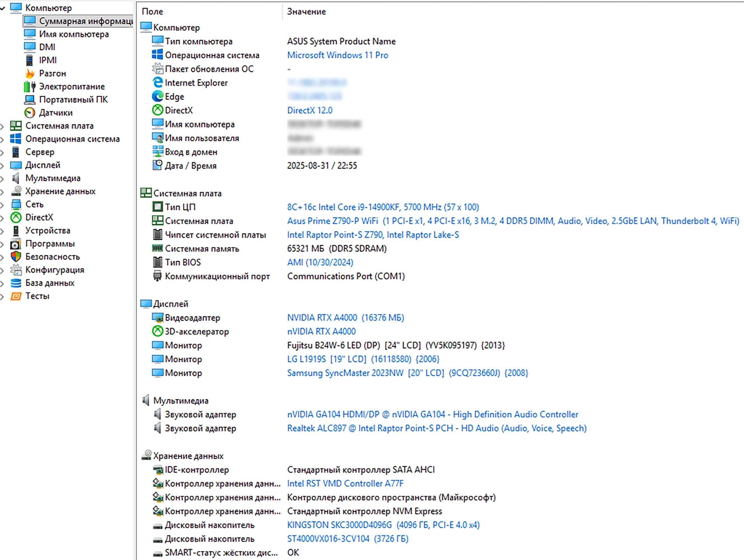Expand the Мультимедиа tree node
744x560 pixels.
2,179
